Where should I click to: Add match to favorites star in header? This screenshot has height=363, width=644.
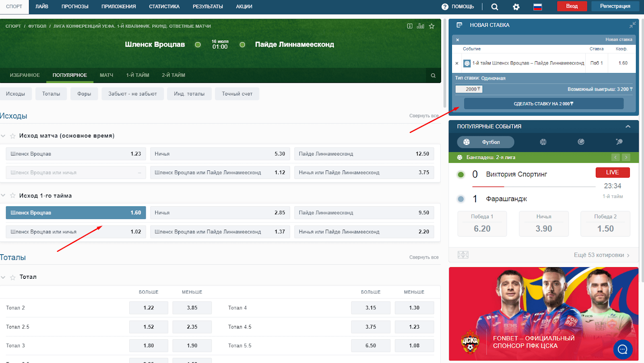[431, 26]
